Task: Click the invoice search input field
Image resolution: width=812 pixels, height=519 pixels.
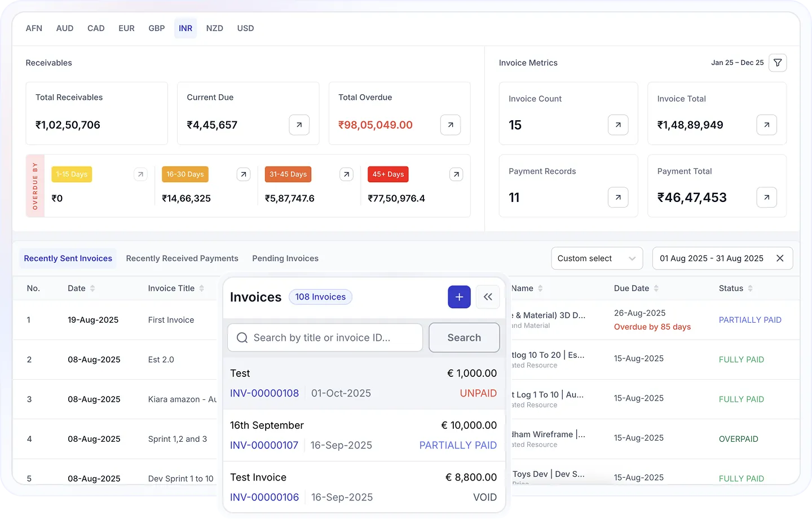Action: tap(325, 337)
